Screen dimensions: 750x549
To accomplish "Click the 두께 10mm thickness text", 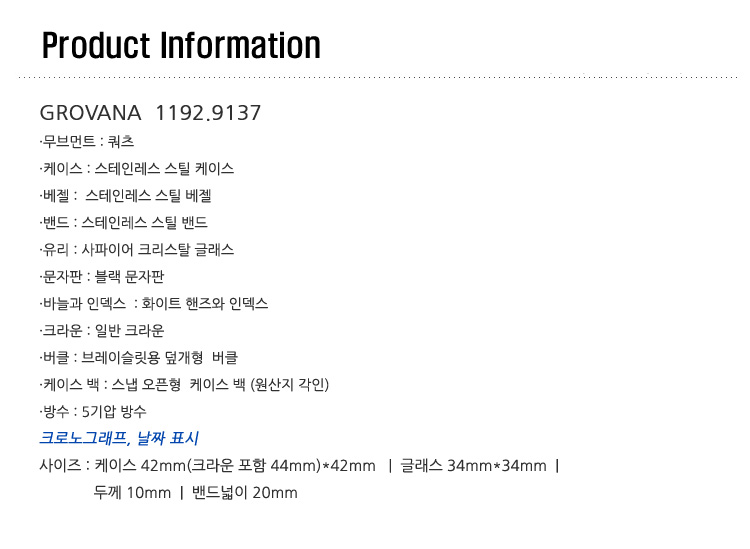I will [132, 493].
